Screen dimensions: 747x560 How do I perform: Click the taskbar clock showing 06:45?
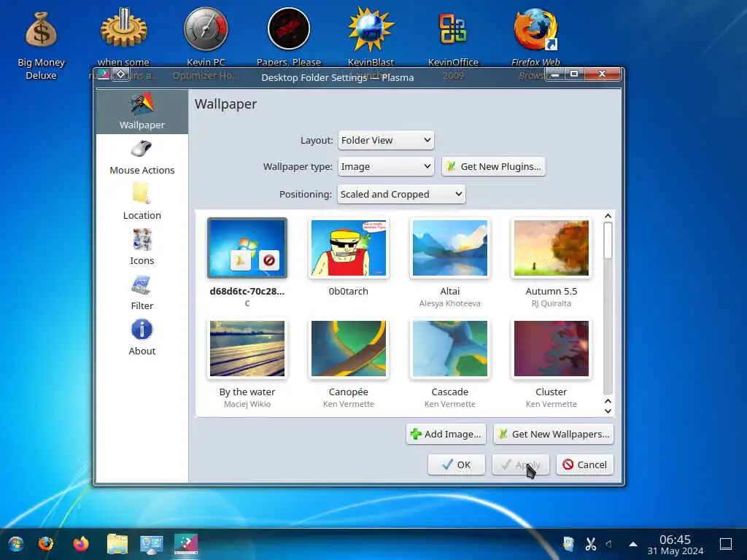(x=676, y=545)
